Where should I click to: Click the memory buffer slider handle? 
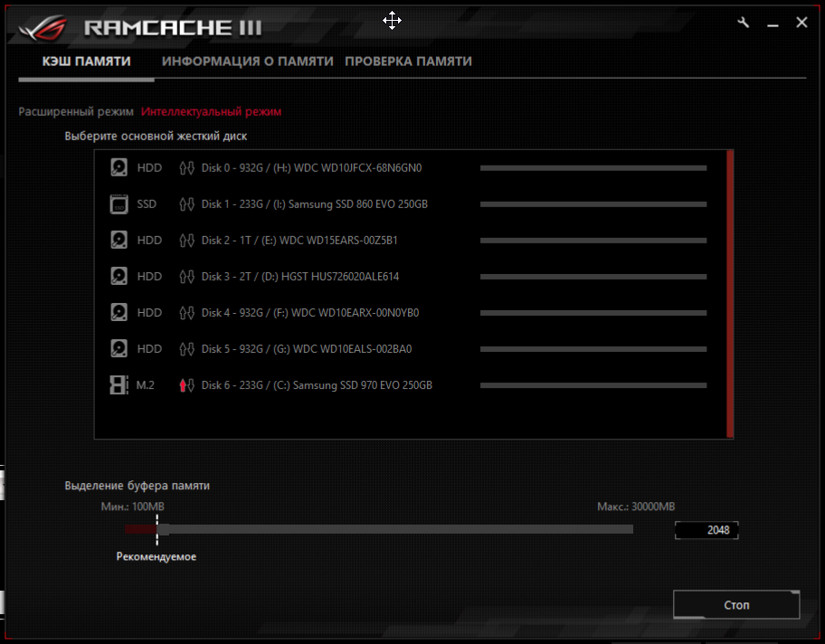[x=163, y=529]
